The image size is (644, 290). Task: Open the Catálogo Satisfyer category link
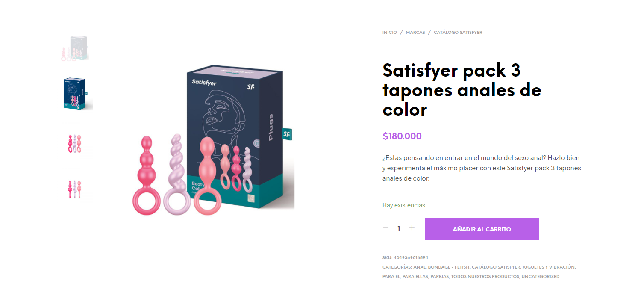click(496, 267)
